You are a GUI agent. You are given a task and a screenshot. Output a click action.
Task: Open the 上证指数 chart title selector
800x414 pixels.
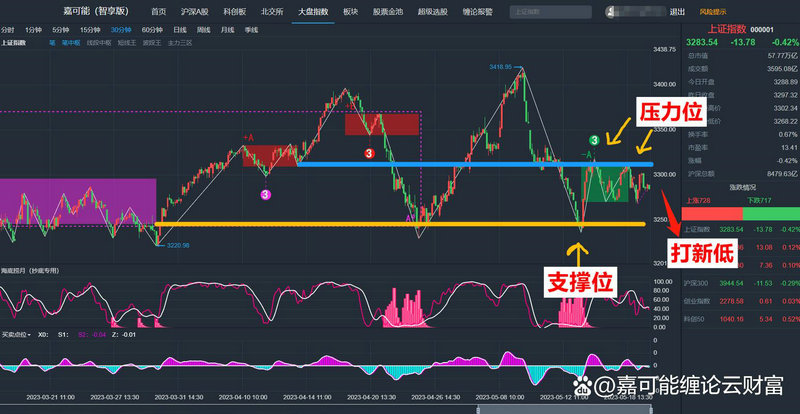(13, 44)
